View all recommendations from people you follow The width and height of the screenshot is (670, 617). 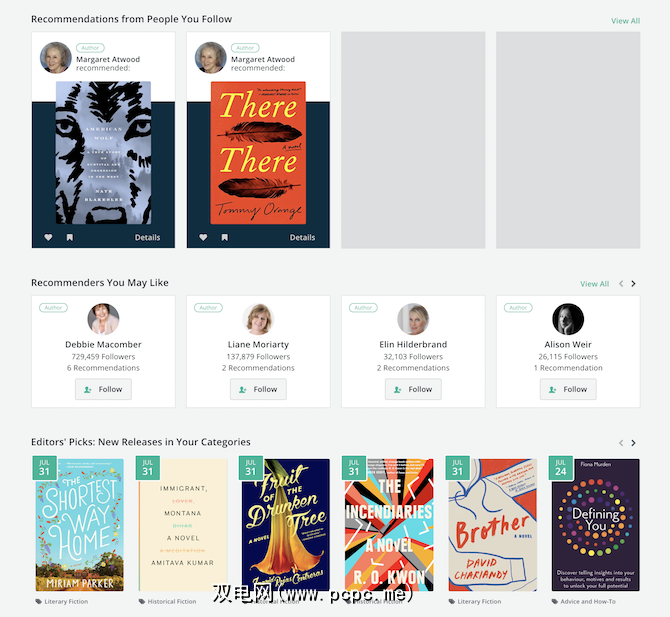[x=626, y=20]
